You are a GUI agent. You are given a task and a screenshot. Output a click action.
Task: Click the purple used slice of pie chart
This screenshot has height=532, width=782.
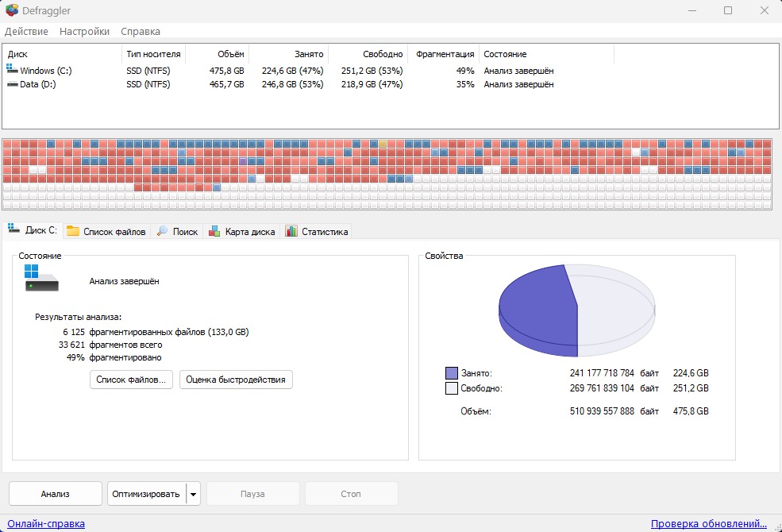point(537,311)
